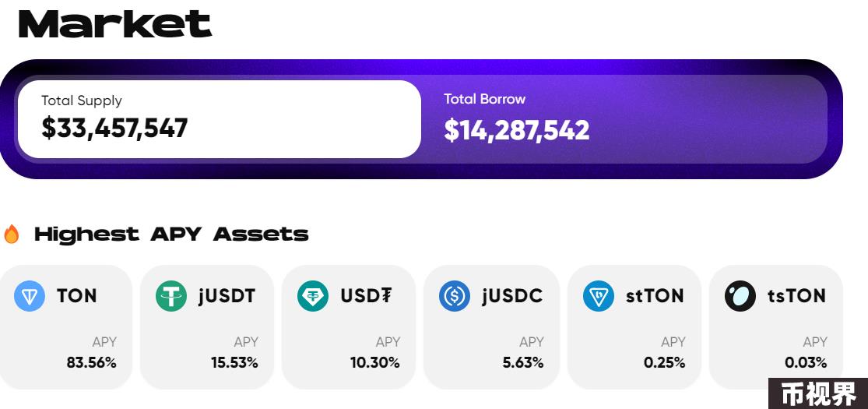Click the $14,287,542 borrow amount
Image resolution: width=868 pixels, height=409 pixels.
click(x=517, y=130)
